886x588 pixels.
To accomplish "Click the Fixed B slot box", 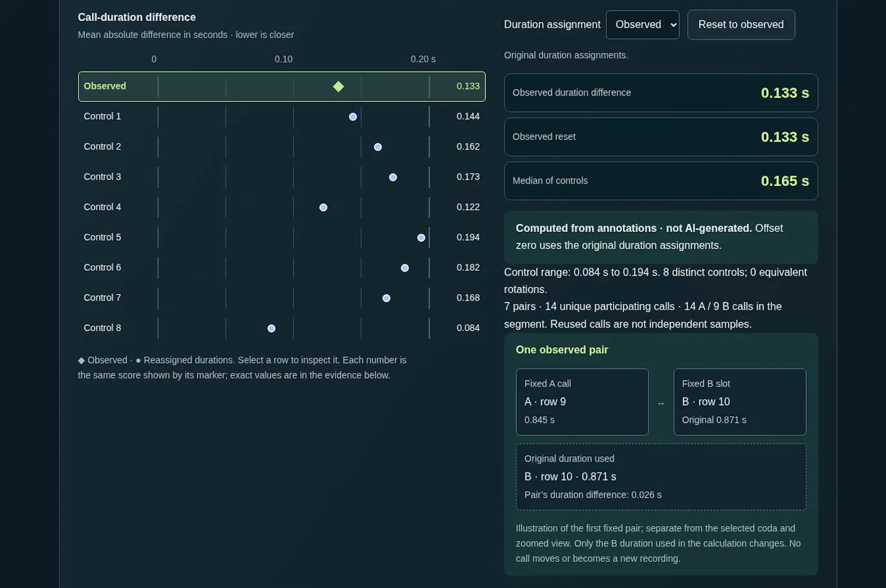I will click(x=740, y=402).
